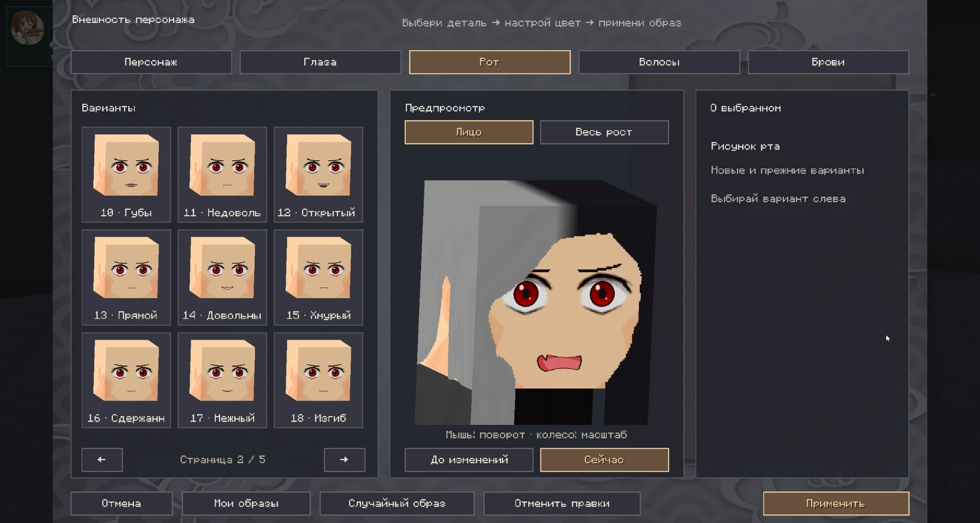Switch to the Волосы tab

pyautogui.click(x=659, y=62)
